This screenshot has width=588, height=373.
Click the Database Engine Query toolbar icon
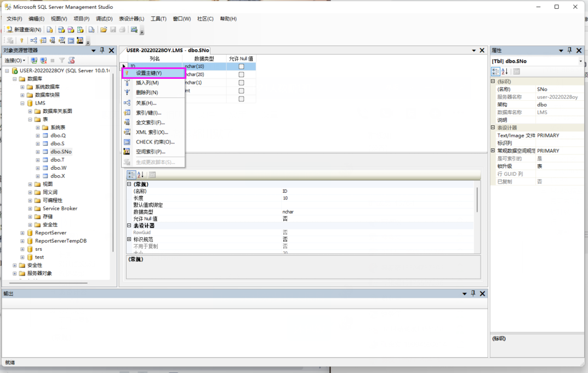tap(49, 30)
